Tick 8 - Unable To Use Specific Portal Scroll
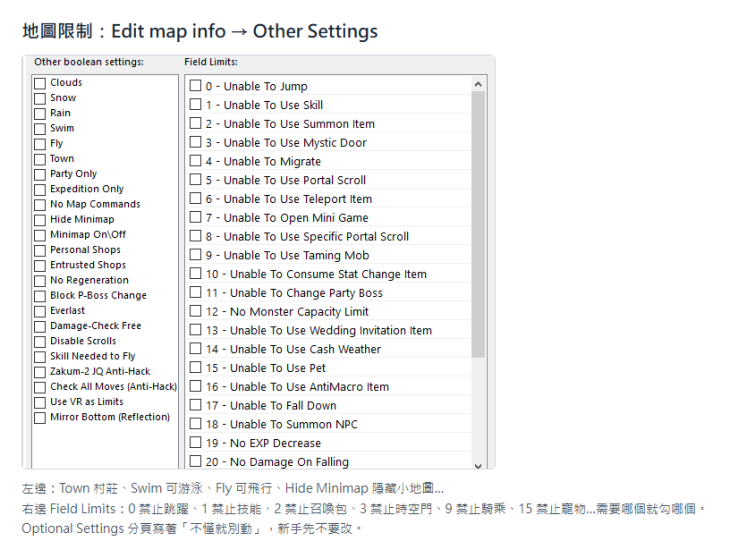This screenshot has height=558, width=730. click(196, 236)
